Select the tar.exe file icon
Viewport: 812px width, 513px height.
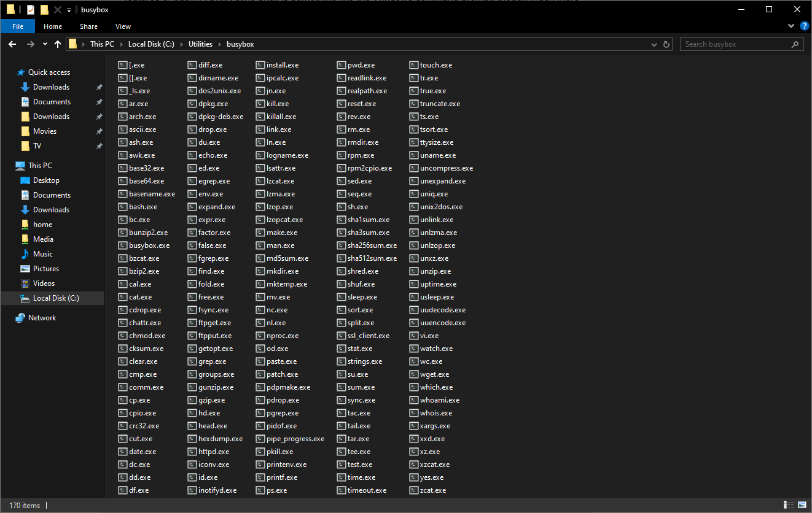(x=342, y=439)
